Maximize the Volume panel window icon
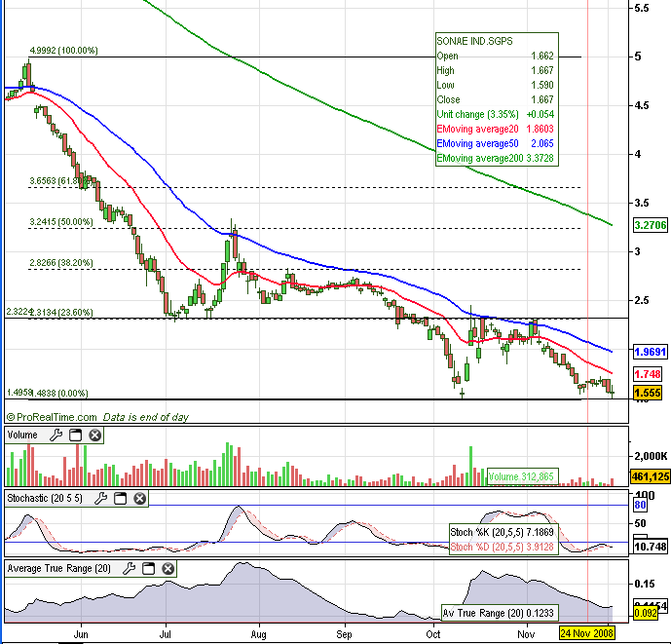 (75, 436)
